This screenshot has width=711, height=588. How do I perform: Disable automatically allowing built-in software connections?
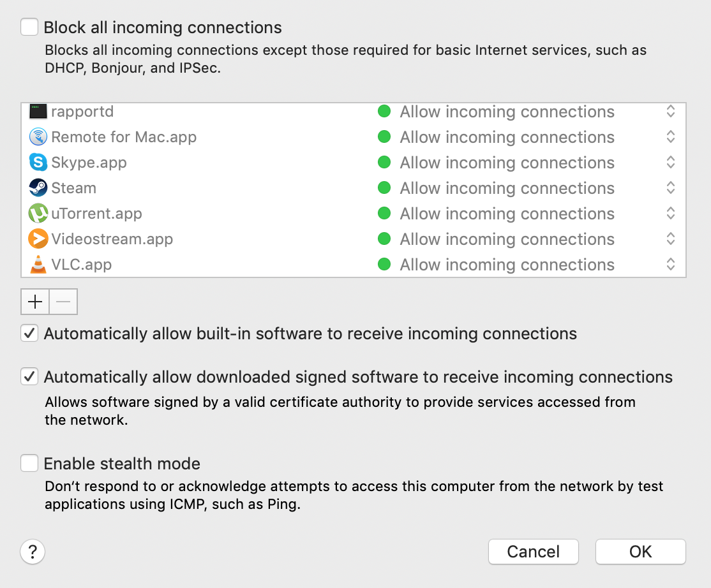click(29, 333)
